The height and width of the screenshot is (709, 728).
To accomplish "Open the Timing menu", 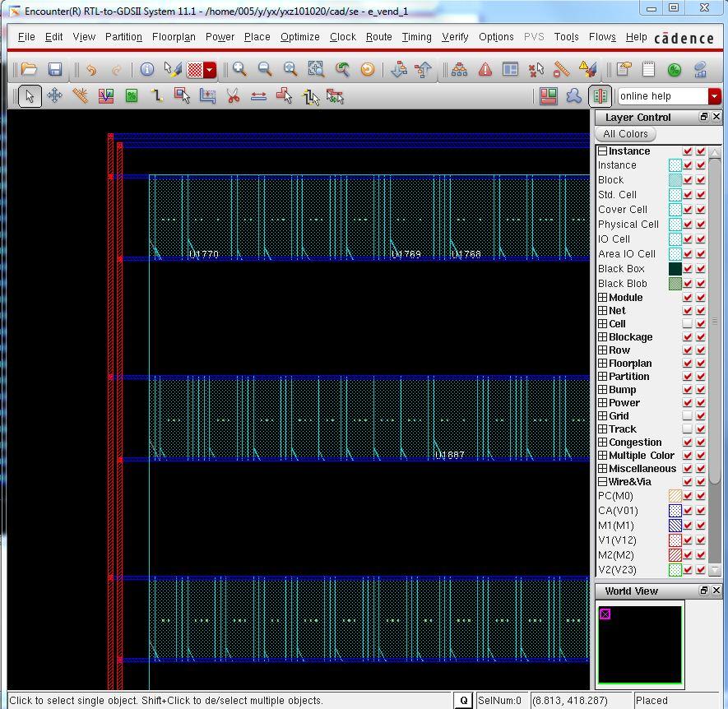I will point(416,37).
